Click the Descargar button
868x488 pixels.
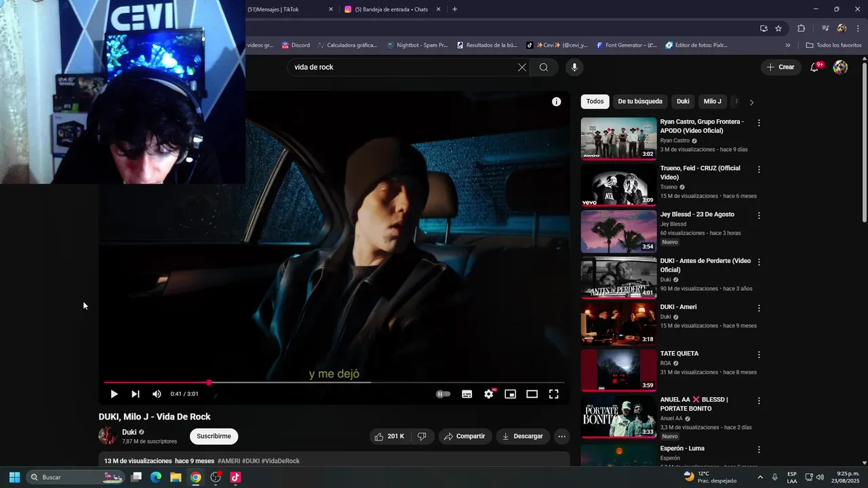[522, 436]
